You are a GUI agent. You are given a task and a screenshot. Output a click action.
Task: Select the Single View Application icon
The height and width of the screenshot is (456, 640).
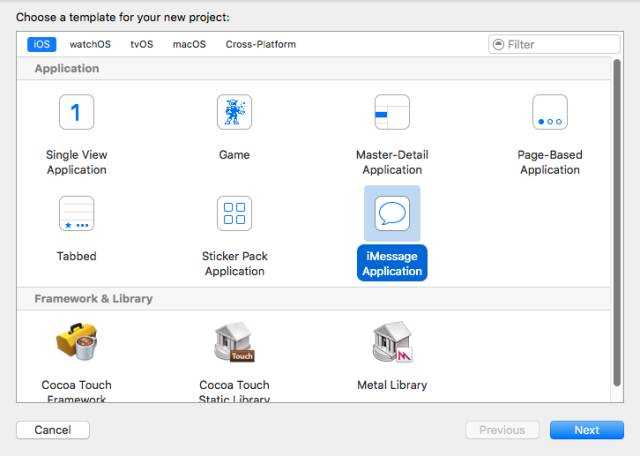[x=76, y=112]
